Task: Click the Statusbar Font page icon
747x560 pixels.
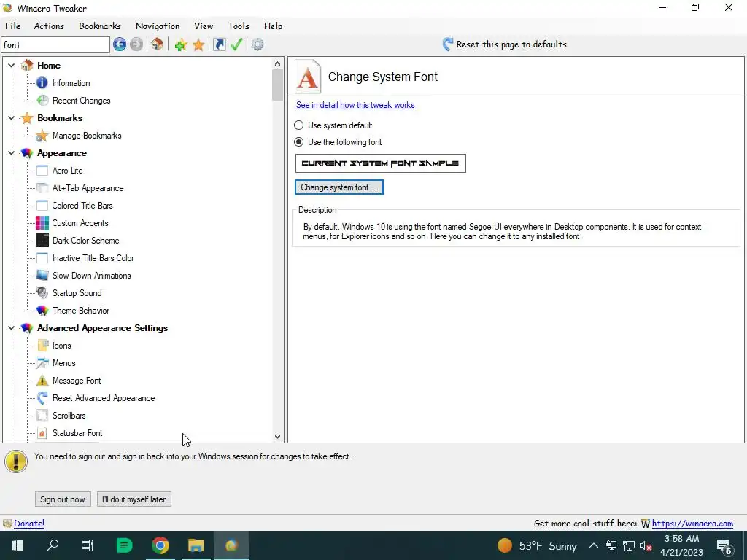Action: [x=42, y=433]
